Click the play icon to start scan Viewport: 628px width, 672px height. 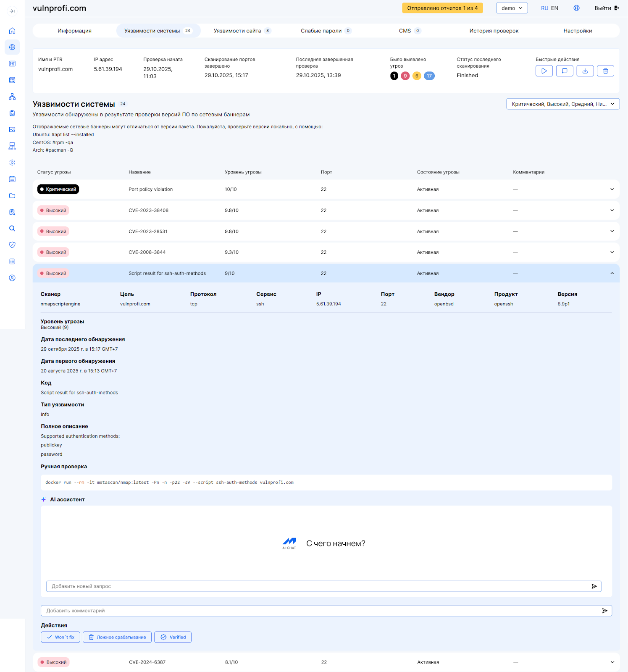pos(544,71)
